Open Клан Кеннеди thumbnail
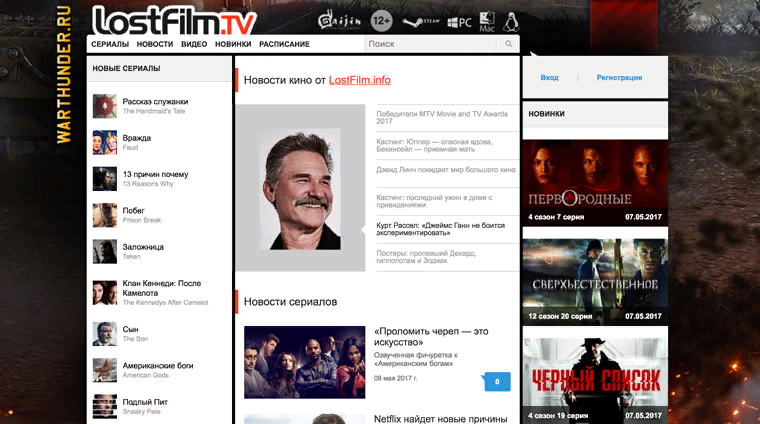760x424 pixels. pos(105,293)
